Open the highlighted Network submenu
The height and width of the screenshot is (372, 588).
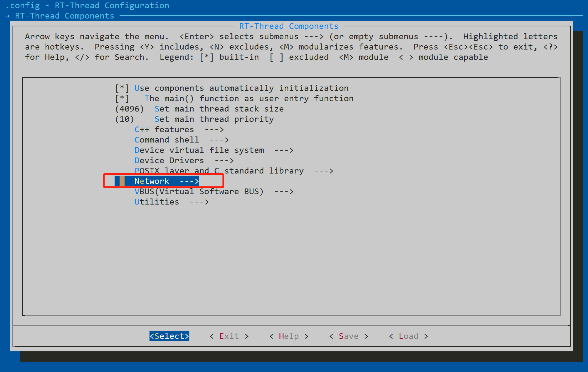click(157, 181)
